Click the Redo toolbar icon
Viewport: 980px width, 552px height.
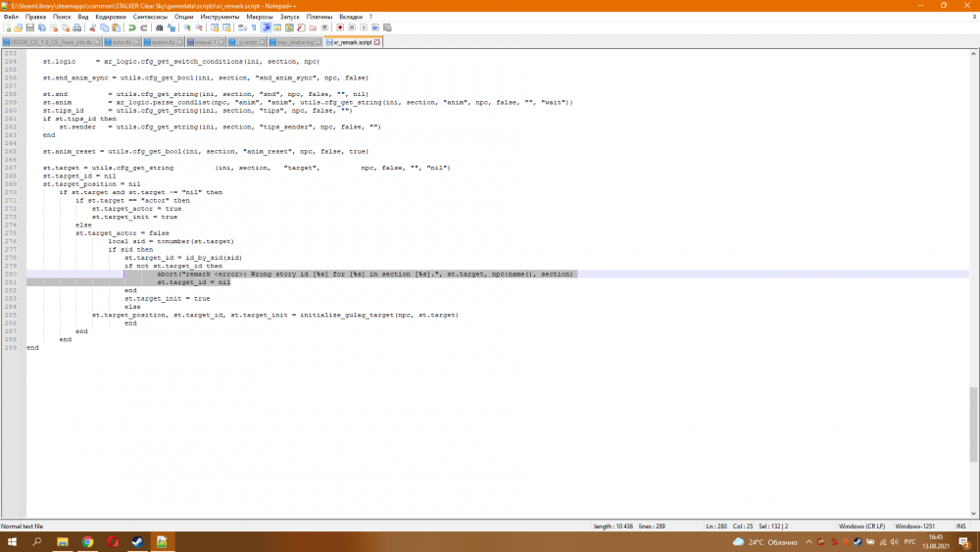click(x=144, y=27)
